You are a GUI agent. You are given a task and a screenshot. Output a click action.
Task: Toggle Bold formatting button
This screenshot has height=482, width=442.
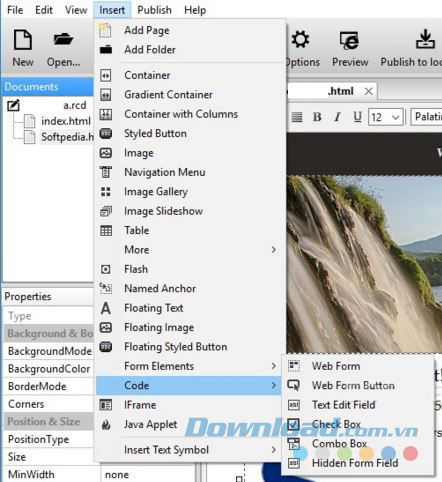[317, 117]
